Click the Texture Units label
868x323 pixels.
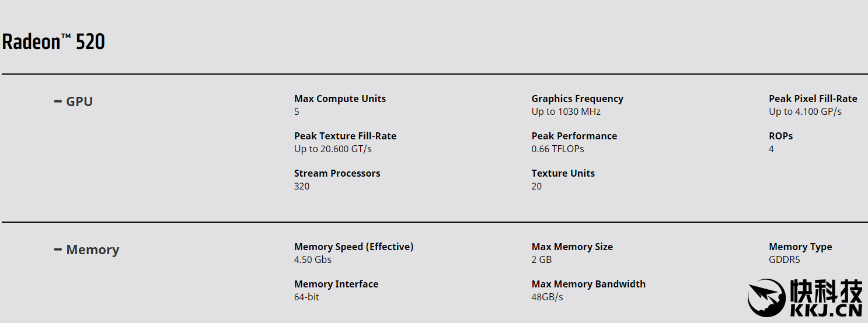[563, 173]
